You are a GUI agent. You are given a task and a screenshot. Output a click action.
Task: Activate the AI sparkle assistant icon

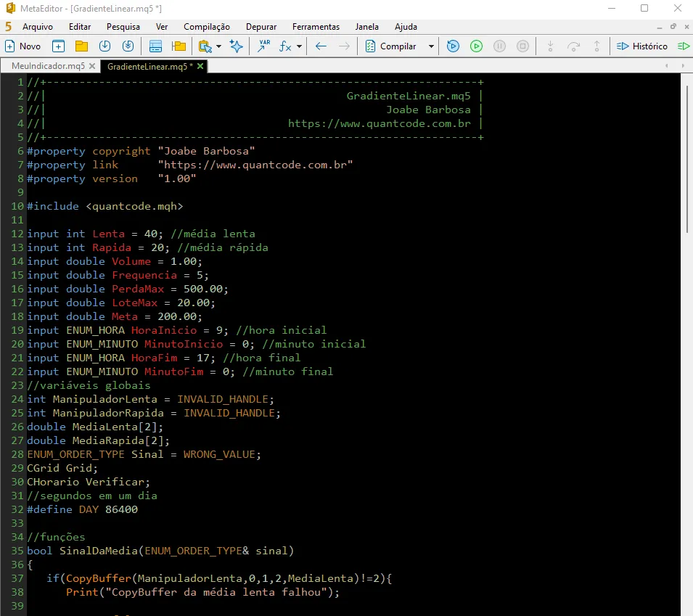click(236, 46)
